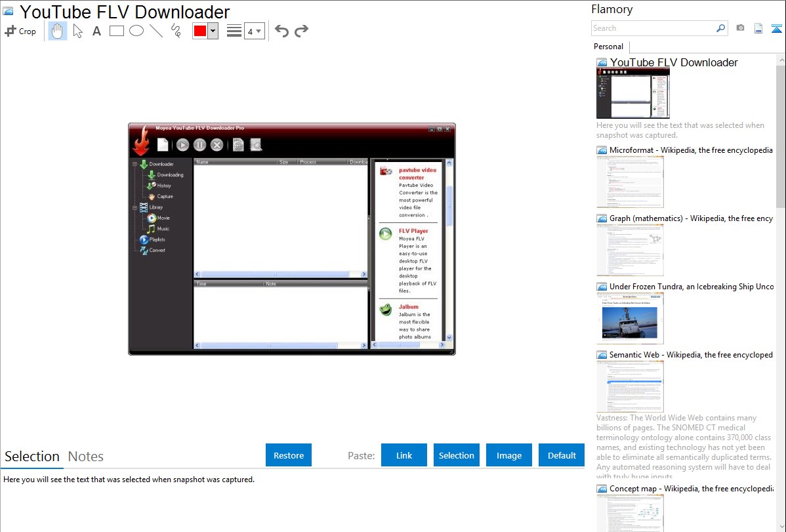
Task: Select Music in the Moyea library tree
Action: pyautogui.click(x=163, y=229)
